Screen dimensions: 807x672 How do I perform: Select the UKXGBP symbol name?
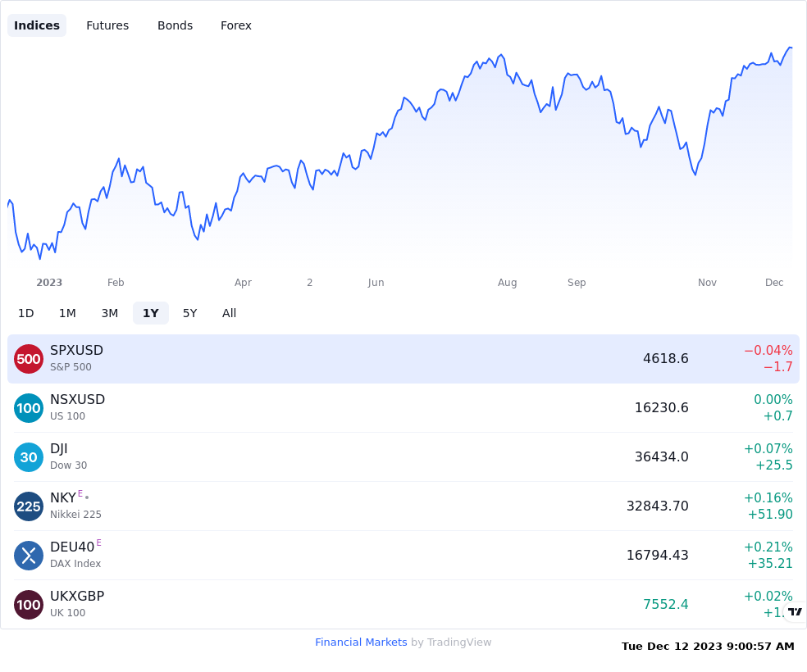[77, 596]
